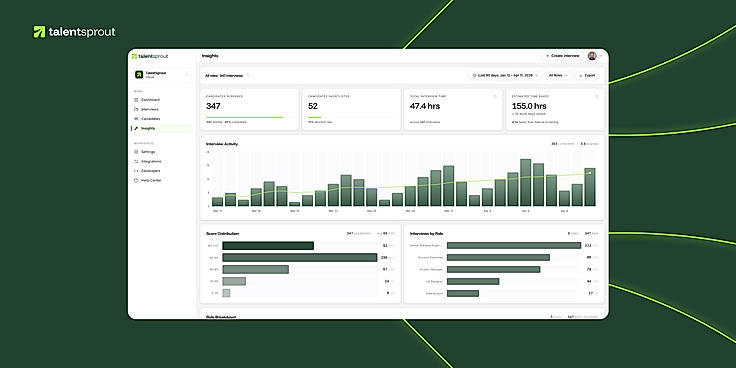Click the Export button
The height and width of the screenshot is (368, 736).
point(587,75)
